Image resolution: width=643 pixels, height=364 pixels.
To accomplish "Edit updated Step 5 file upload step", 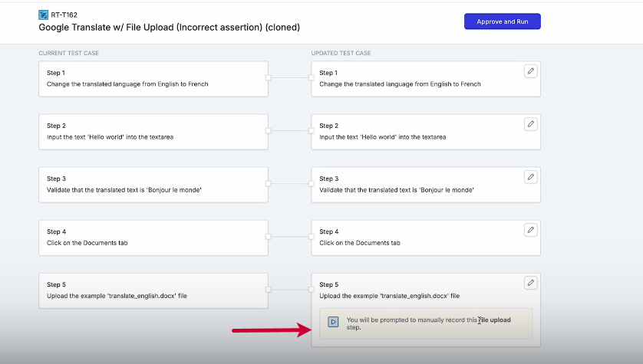I will tap(530, 283).
